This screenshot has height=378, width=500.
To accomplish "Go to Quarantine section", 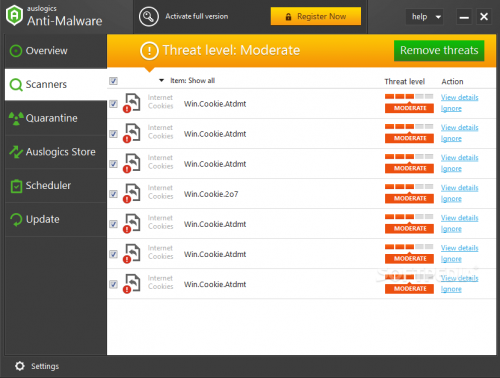I will coord(56,118).
